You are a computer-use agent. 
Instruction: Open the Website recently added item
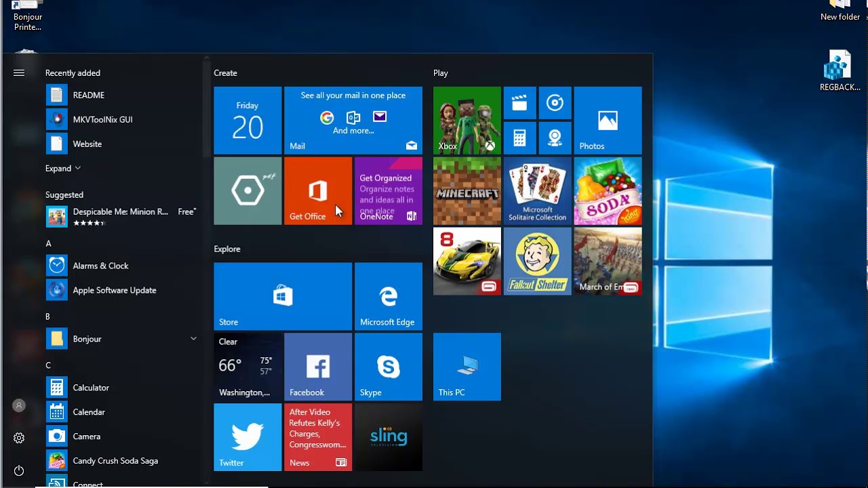coord(122,144)
